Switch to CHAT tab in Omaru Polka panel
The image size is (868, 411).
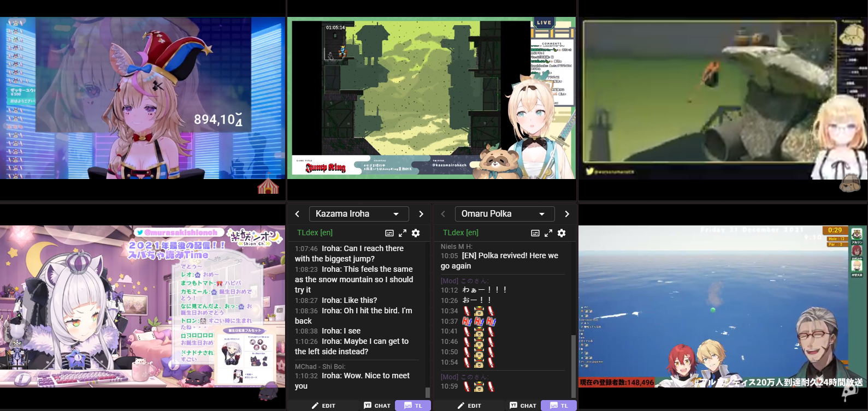tap(523, 406)
